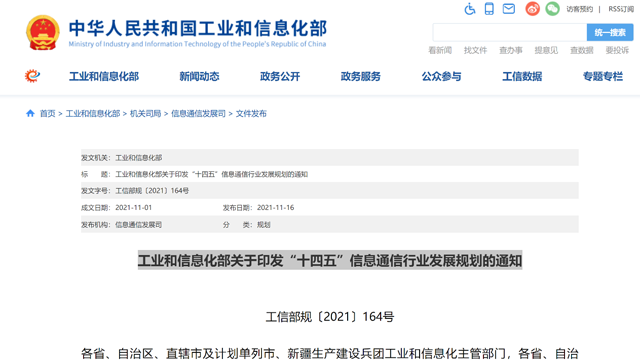Viewport: 640px width, 360px height.
Task: Open the mobile version phone icon
Action: 489,9
